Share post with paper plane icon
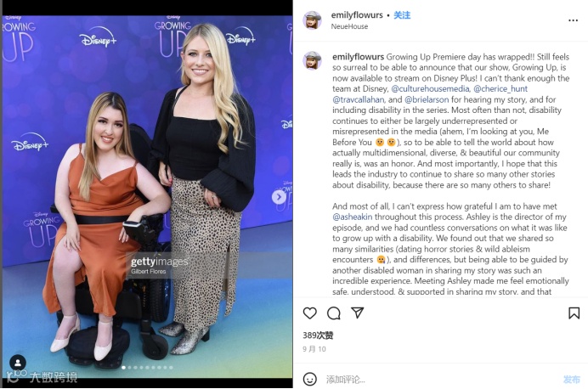 tap(358, 313)
